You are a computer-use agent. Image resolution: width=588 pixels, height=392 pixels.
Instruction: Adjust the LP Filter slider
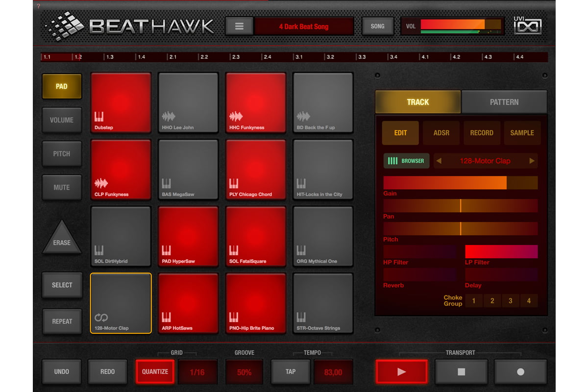(x=501, y=251)
